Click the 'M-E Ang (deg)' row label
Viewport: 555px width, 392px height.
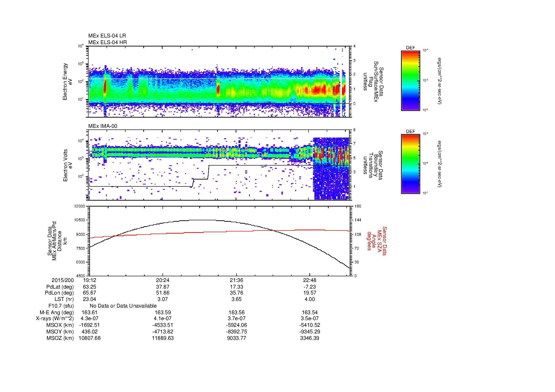point(56,313)
